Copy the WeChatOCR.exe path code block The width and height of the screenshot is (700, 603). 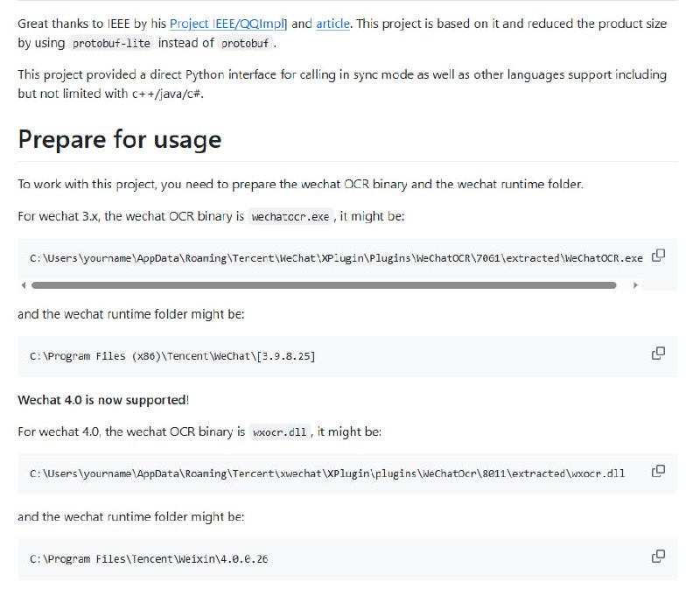coord(659,256)
